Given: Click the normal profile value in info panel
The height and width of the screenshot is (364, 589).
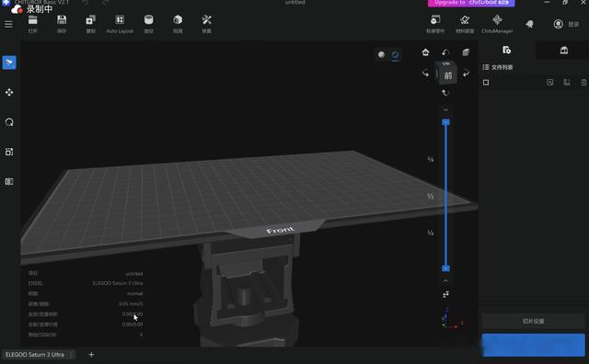Looking at the screenshot, I should pos(134,293).
